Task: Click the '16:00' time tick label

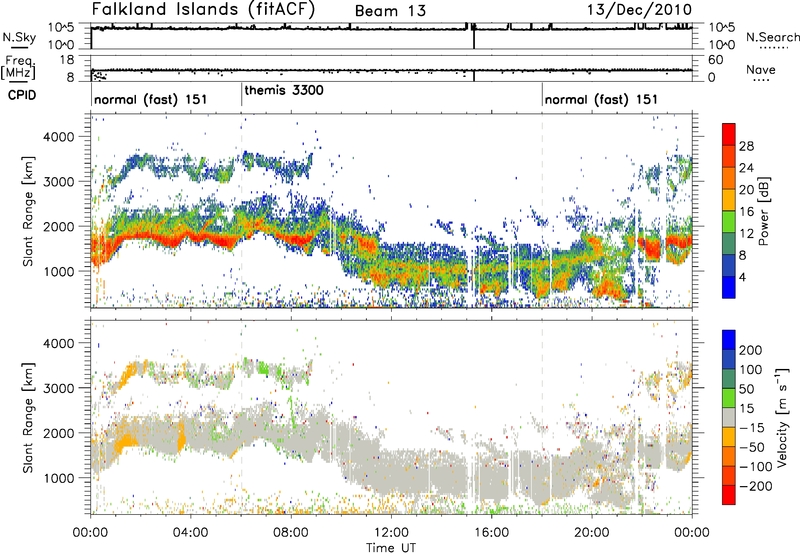Action: [491, 533]
